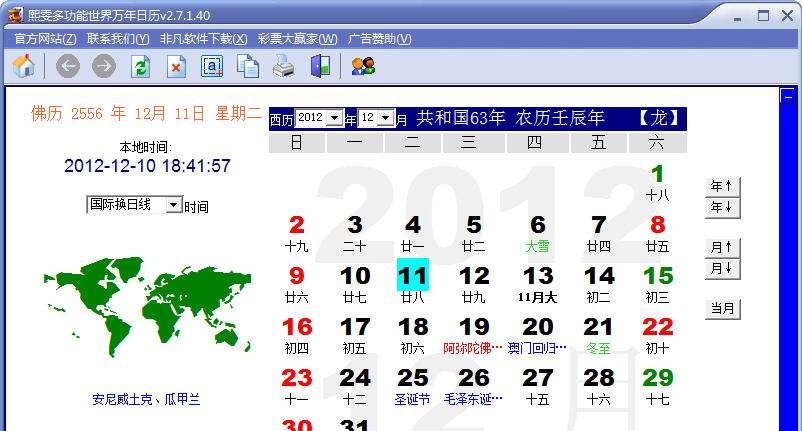
Task: Click the Forward arrow toolbar button
Action: tap(104, 66)
